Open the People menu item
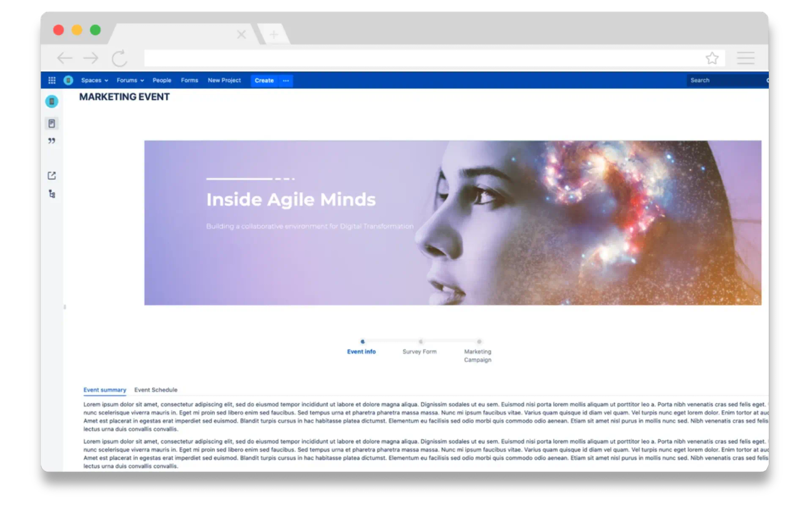 tap(162, 80)
